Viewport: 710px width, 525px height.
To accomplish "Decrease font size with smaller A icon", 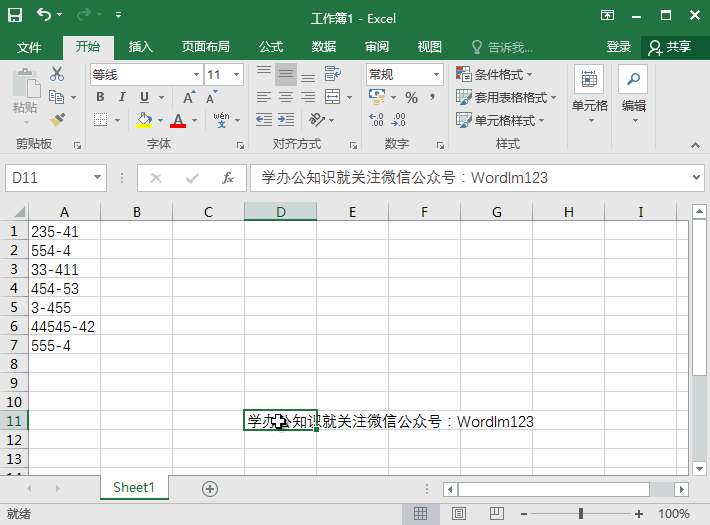I will coord(211,97).
